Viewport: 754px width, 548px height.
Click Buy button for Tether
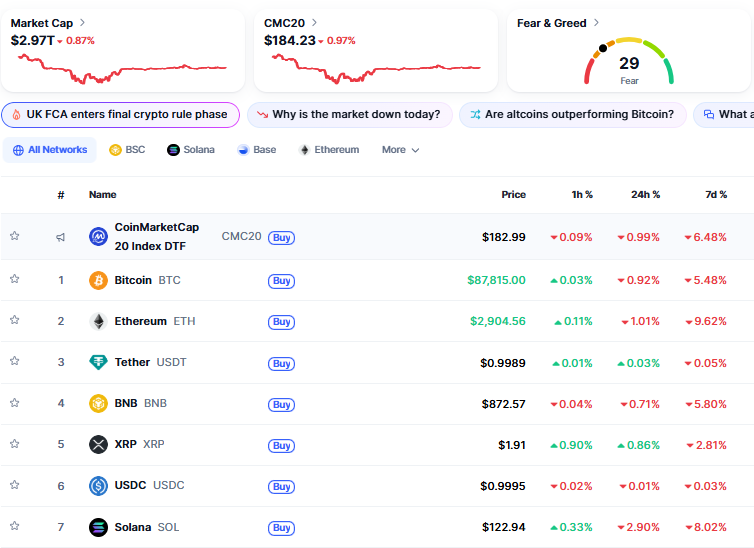tap(281, 363)
